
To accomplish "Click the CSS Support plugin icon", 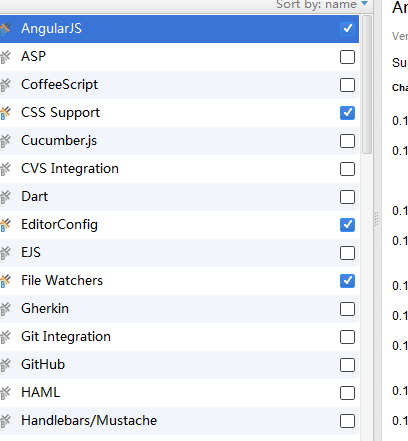I will 5,113.
